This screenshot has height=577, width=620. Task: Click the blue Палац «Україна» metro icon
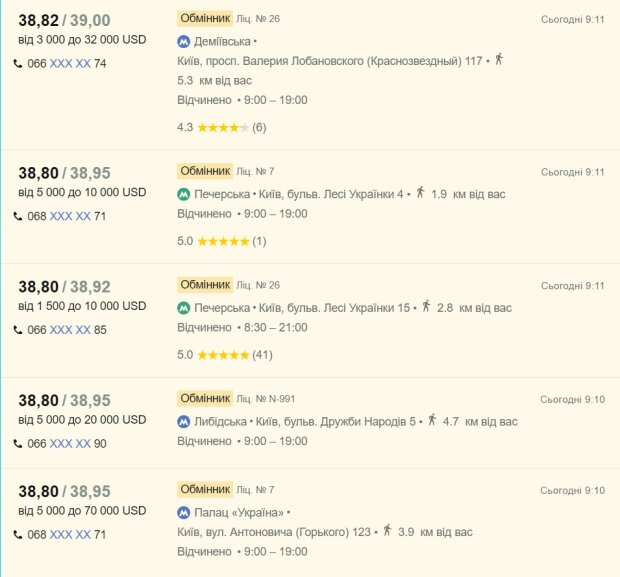[183, 513]
